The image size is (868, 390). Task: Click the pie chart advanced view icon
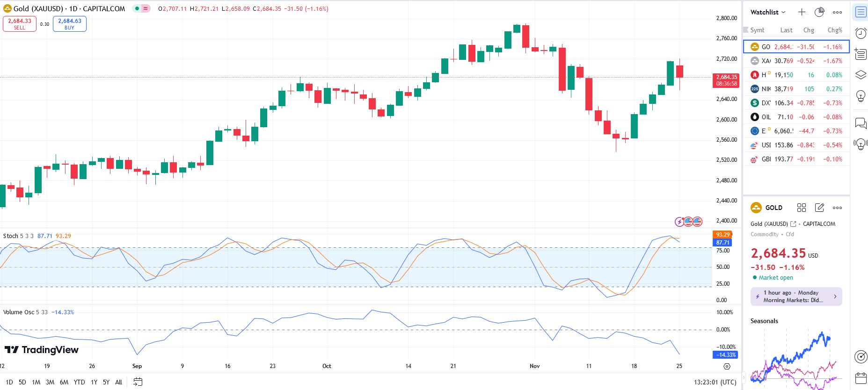[x=819, y=12]
